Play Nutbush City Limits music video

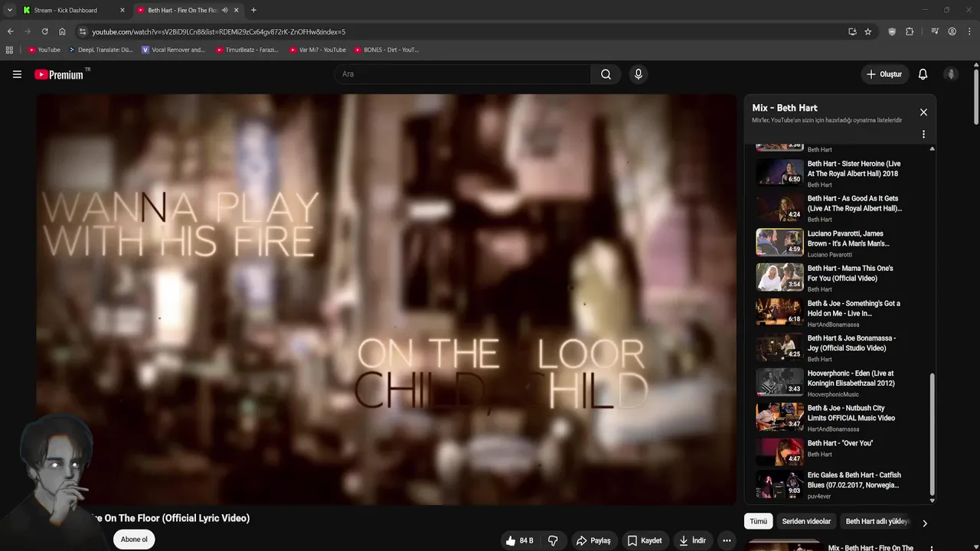(x=838, y=417)
